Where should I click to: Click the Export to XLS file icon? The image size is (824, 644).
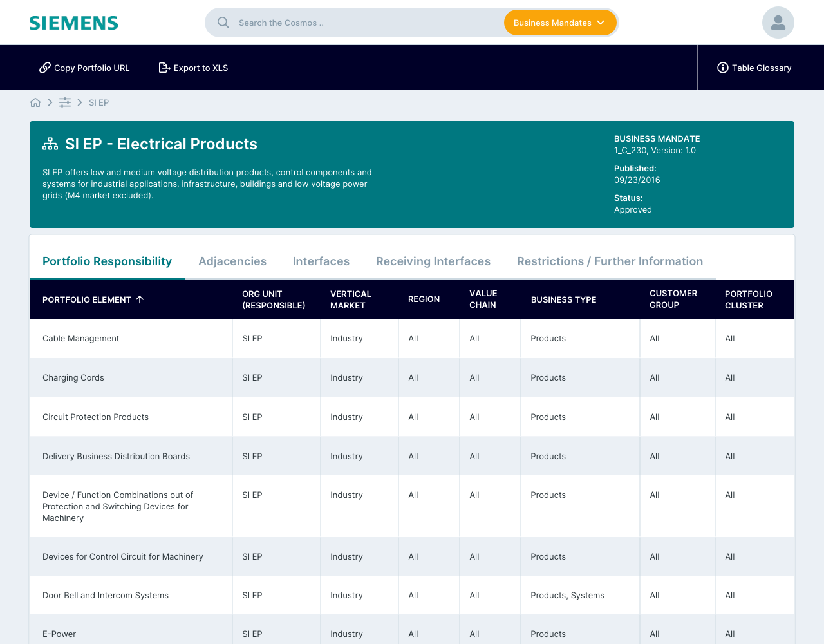point(164,68)
